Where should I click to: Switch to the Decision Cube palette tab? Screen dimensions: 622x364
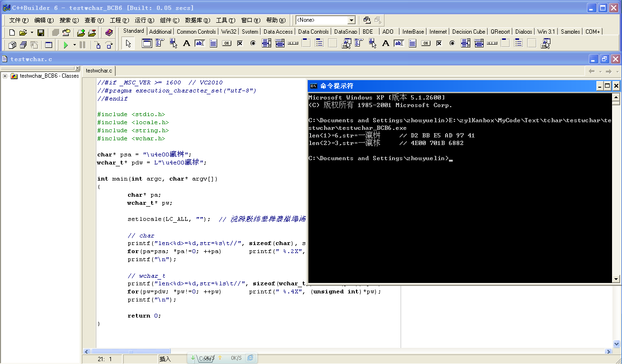(469, 32)
